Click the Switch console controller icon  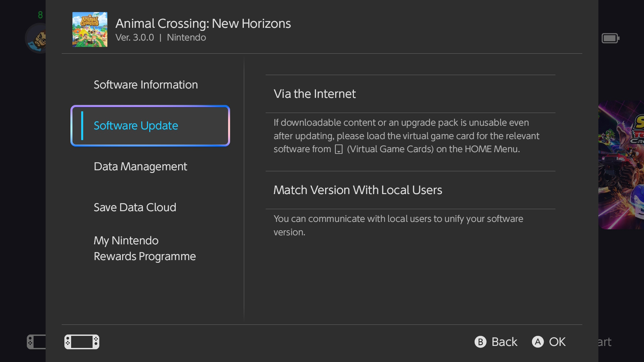82,342
